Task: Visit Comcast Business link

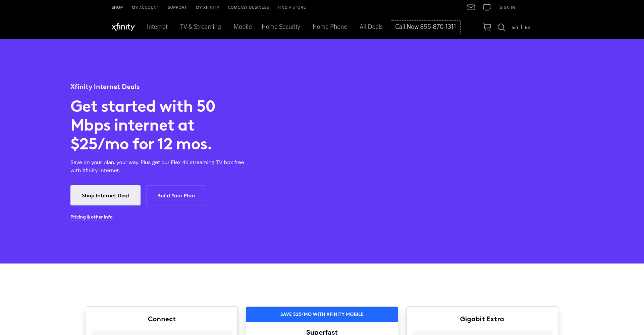Action: tap(248, 7)
